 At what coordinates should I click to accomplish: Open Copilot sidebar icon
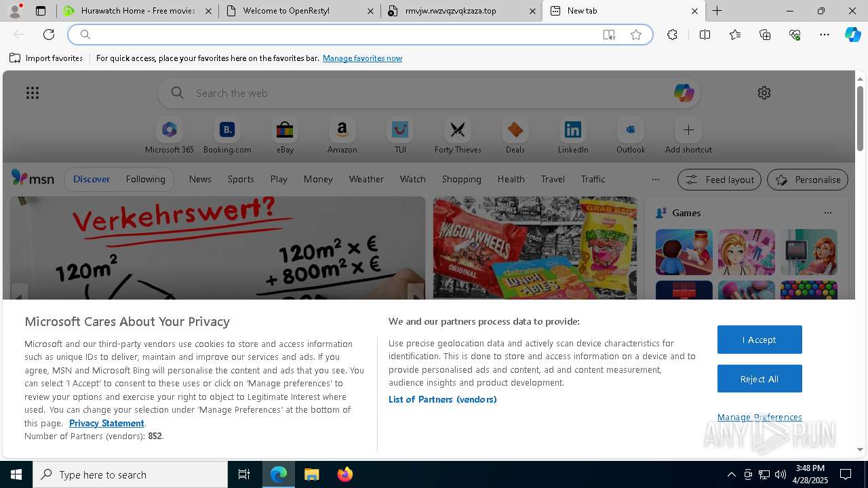(x=853, y=35)
